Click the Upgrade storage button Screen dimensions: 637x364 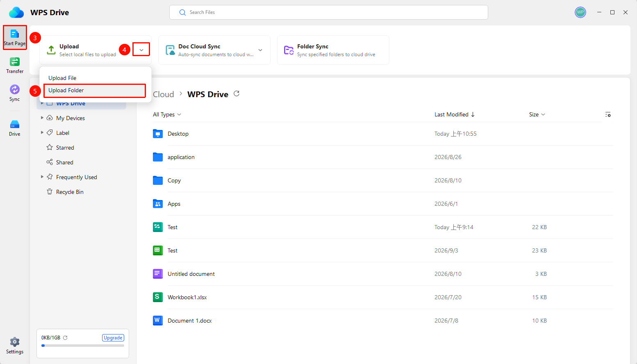click(113, 338)
